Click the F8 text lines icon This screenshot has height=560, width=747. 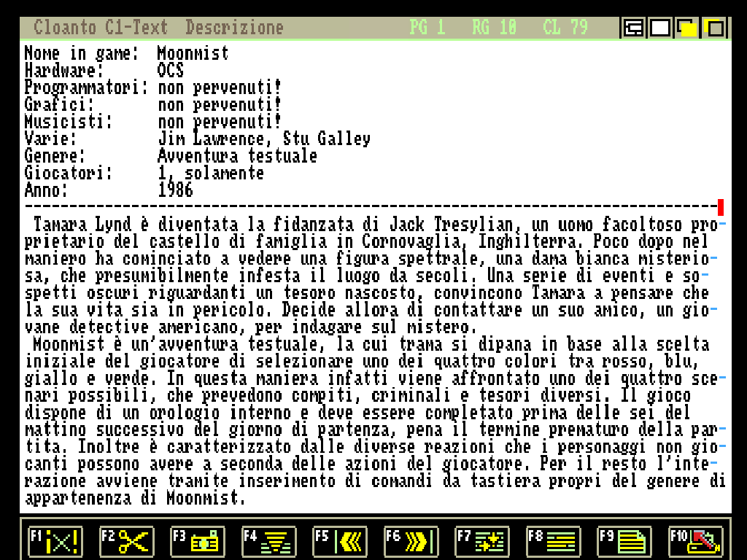point(554,541)
